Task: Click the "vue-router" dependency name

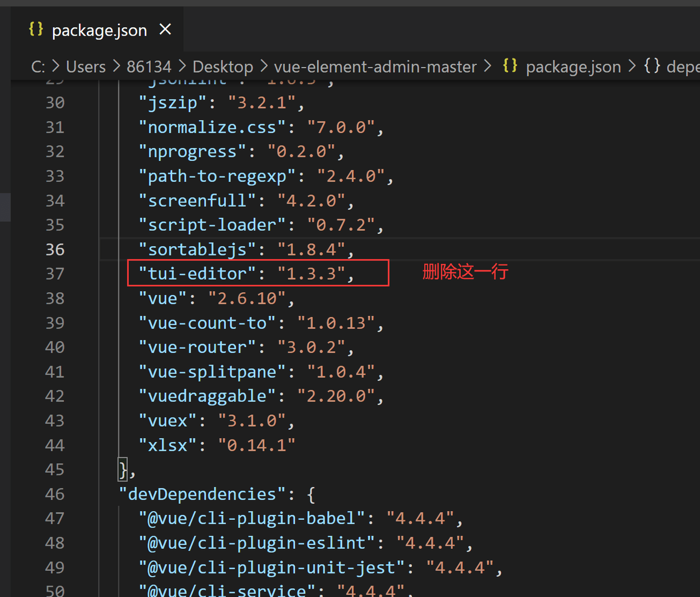Action: (198, 347)
